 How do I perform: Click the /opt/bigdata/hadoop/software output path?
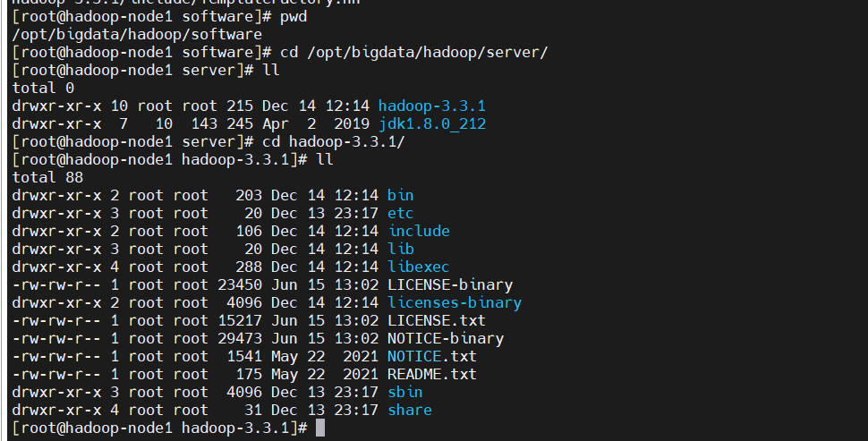coord(137,34)
